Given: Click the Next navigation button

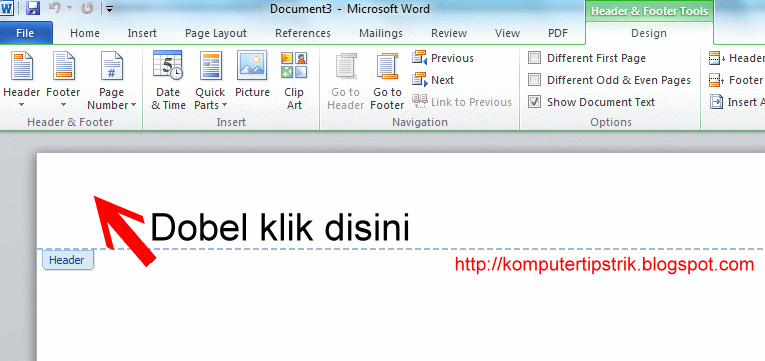Looking at the screenshot, I should [433, 80].
